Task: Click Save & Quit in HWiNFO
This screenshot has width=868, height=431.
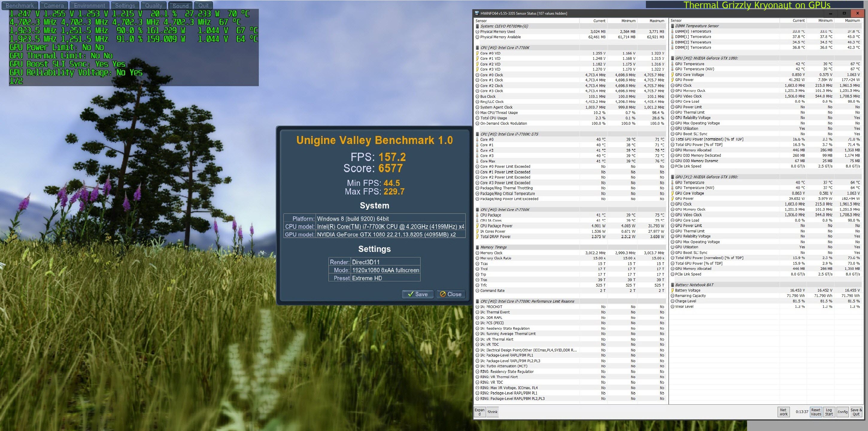Action: point(856,412)
